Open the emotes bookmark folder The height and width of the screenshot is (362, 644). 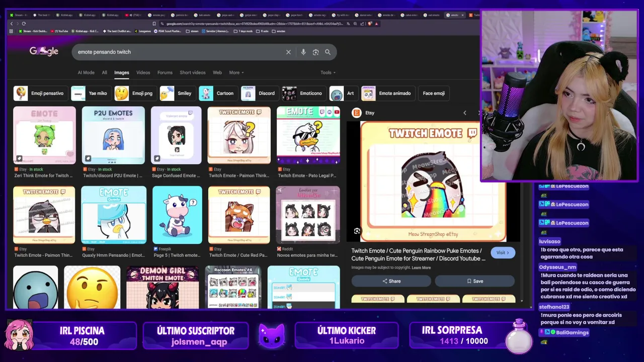pos(279,31)
